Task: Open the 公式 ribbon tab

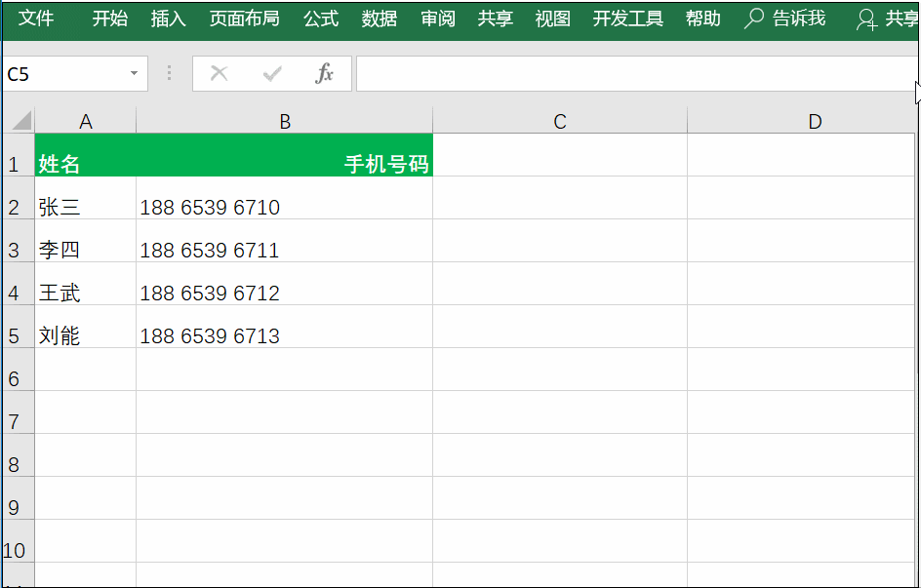Action: click(321, 19)
